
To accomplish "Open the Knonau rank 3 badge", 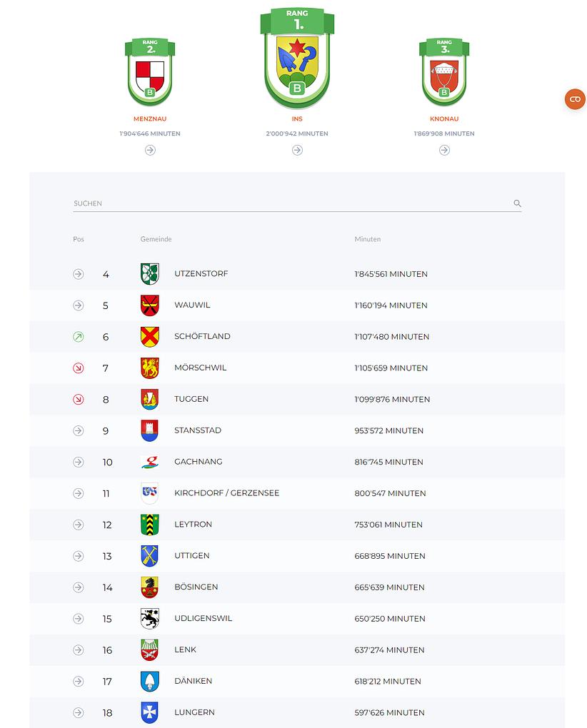I will [444, 73].
